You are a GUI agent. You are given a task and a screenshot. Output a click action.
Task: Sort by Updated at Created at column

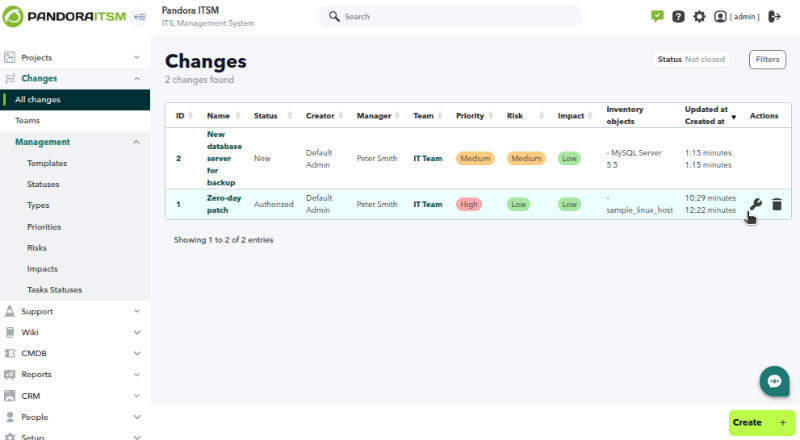tap(710, 115)
